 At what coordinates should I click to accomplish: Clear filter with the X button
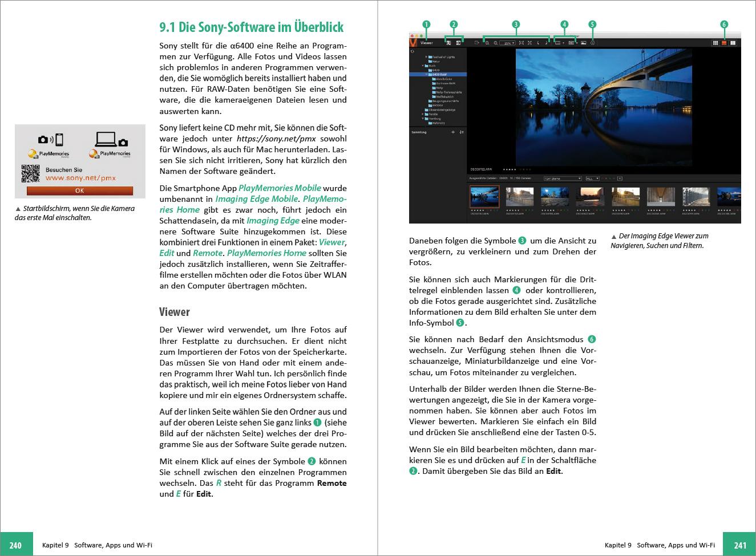[x=620, y=178]
